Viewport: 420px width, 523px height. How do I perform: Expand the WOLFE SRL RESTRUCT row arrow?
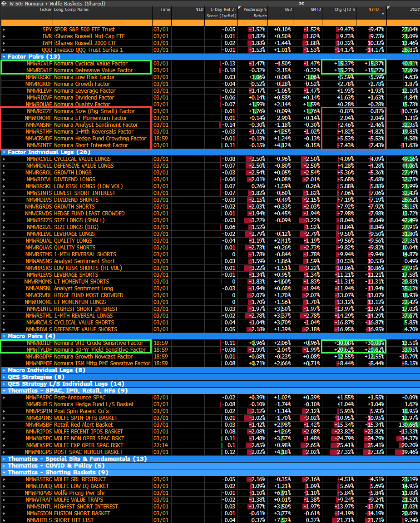[x=4, y=479]
